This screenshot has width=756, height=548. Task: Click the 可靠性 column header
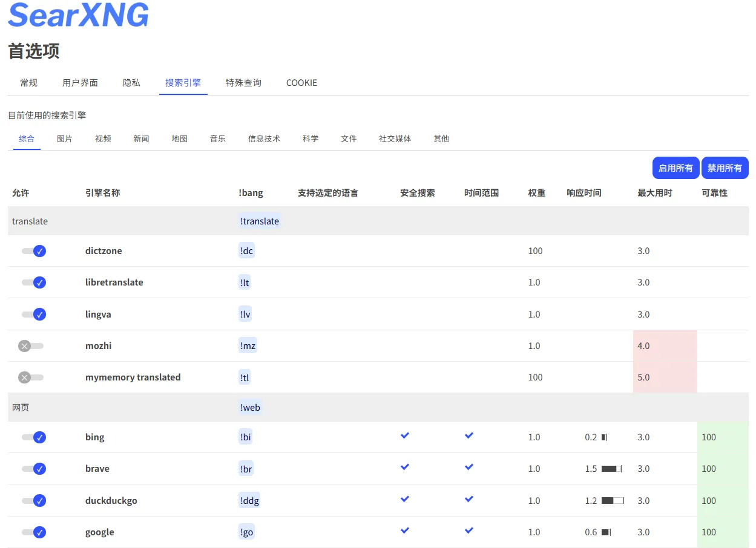[x=714, y=193]
